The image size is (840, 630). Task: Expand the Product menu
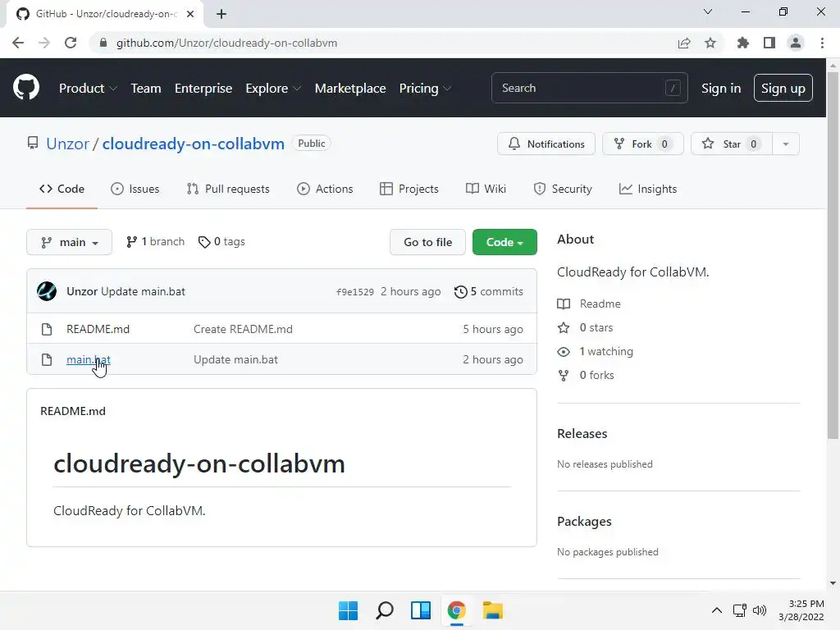88,89
